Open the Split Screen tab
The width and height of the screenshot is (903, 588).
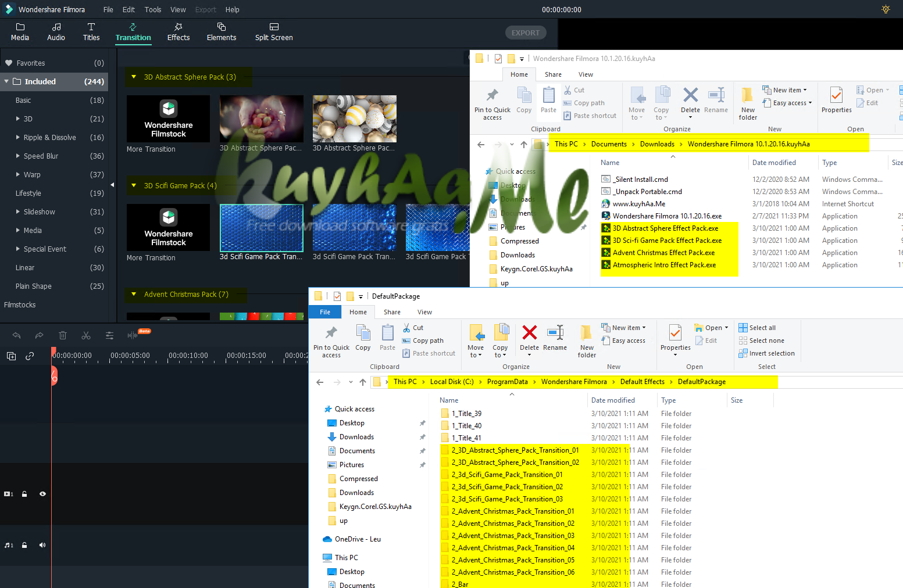[274, 32]
